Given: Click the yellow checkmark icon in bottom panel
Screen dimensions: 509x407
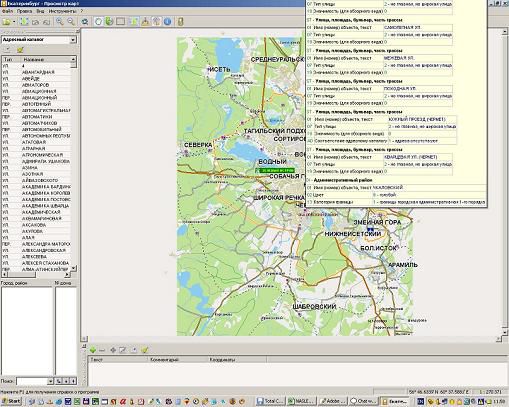Looking at the screenshot, I should (x=144, y=350).
